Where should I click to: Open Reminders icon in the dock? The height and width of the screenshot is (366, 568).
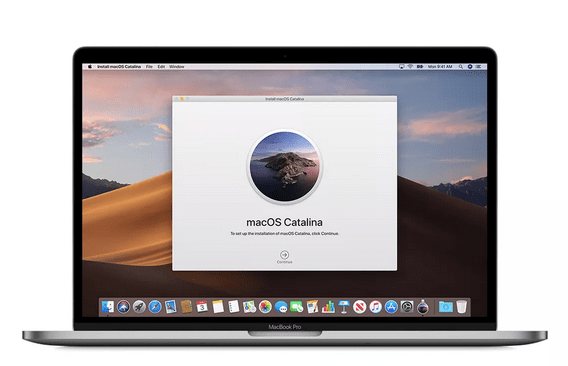point(234,307)
